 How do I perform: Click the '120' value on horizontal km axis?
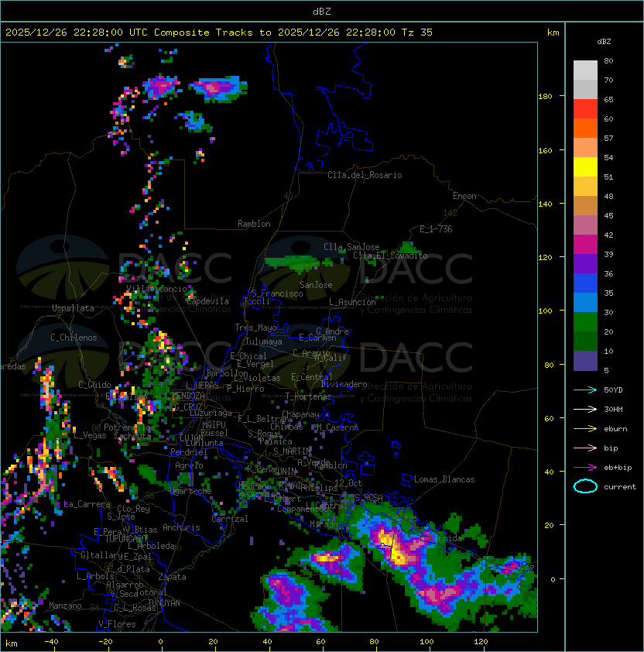481,641
